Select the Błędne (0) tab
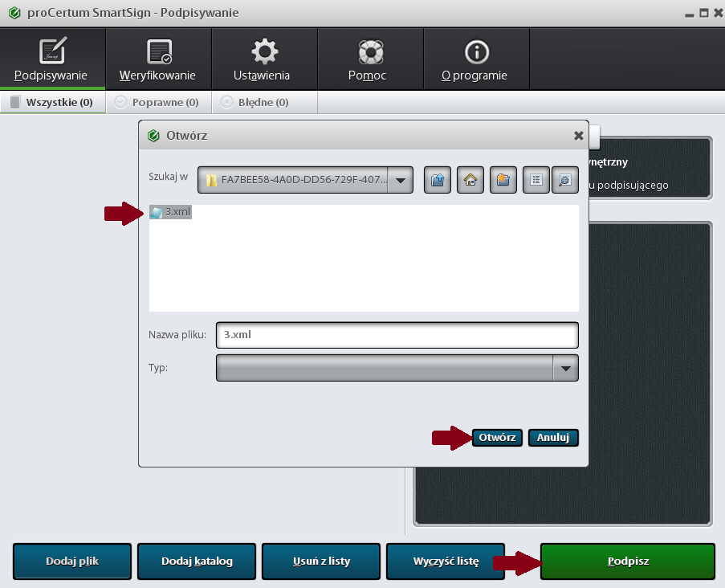 coord(255,102)
